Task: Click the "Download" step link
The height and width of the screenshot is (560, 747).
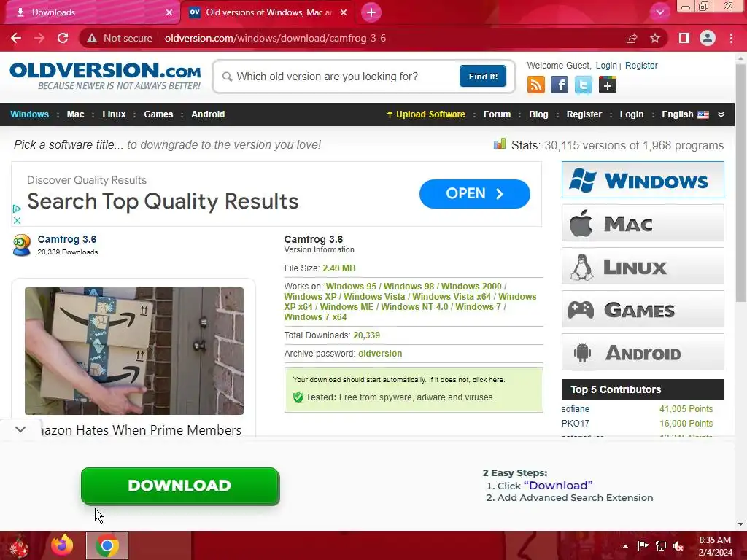Action: [x=558, y=485]
